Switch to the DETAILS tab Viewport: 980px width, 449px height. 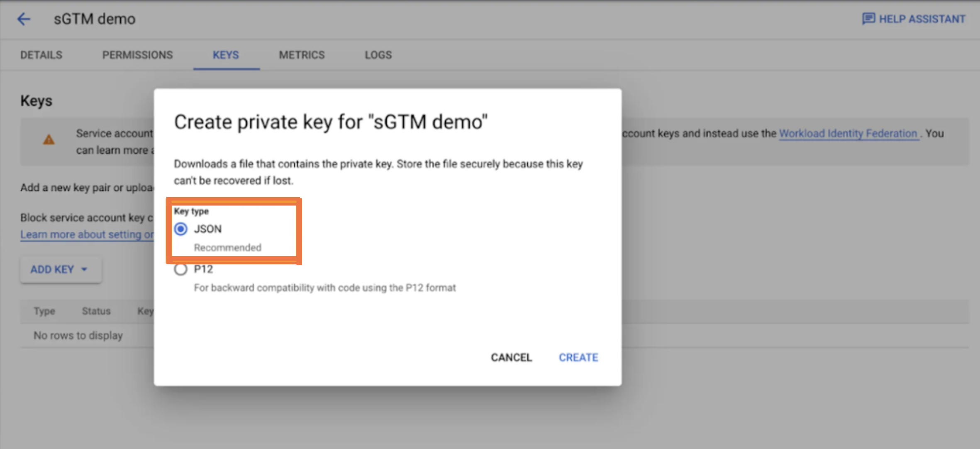[x=41, y=55]
